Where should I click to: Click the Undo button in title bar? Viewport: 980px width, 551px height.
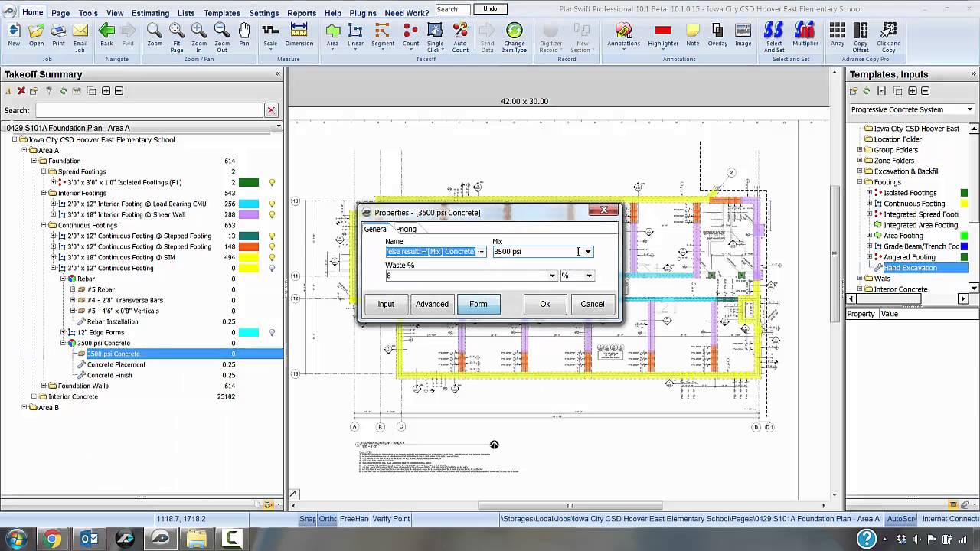(x=491, y=9)
